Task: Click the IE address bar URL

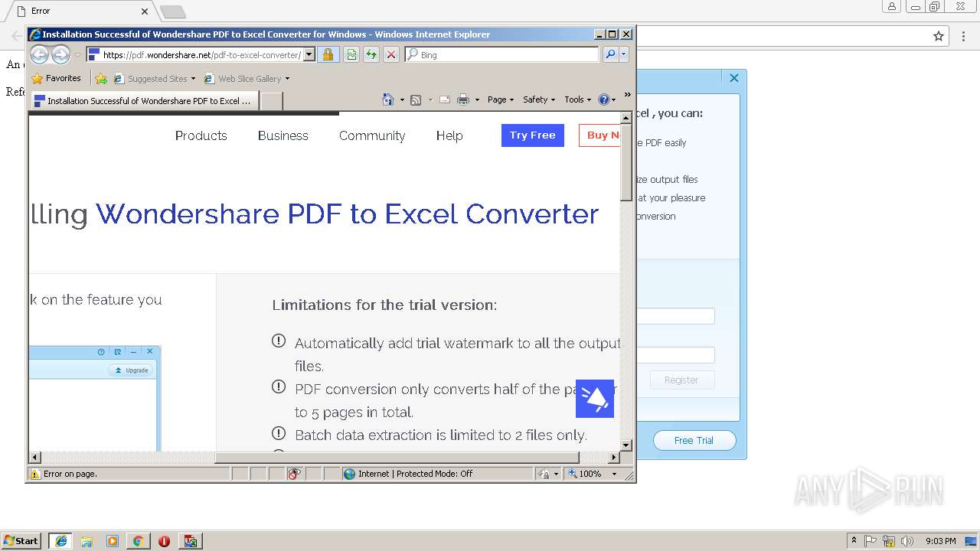Action: click(x=201, y=55)
